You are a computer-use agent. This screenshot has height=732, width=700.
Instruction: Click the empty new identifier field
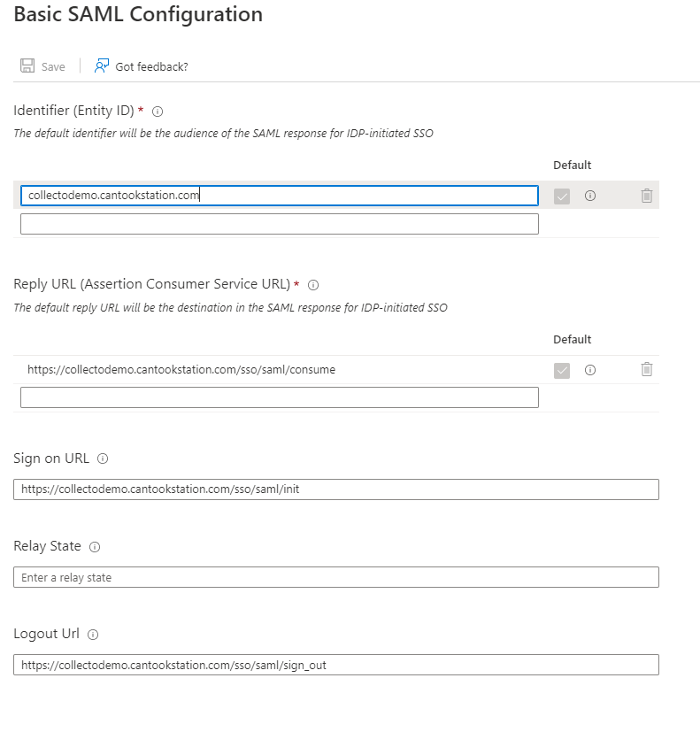(x=280, y=224)
